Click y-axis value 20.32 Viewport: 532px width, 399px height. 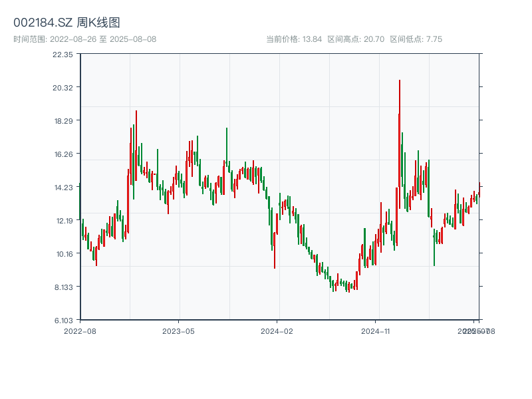[x=63, y=88]
